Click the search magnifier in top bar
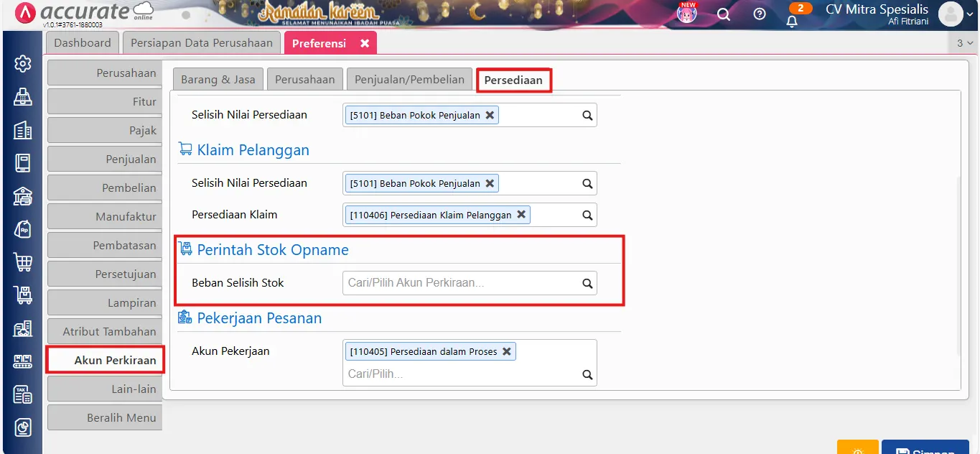980x454 pixels. [724, 14]
